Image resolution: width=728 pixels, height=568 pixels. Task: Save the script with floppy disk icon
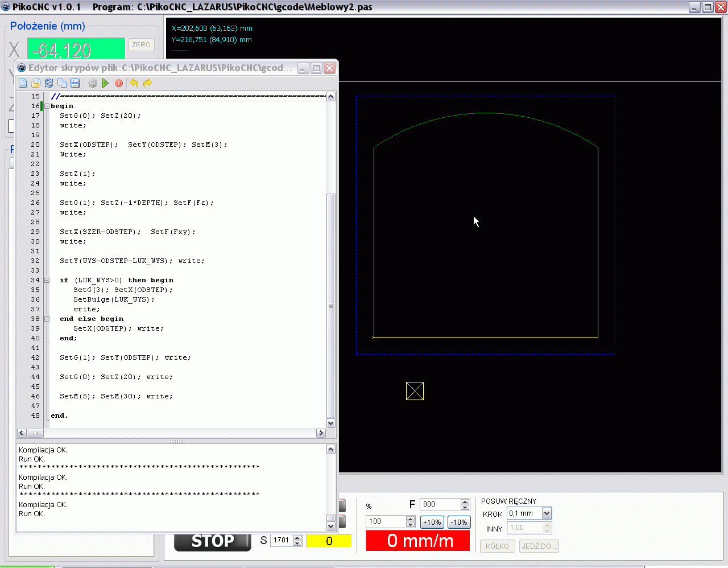(75, 83)
